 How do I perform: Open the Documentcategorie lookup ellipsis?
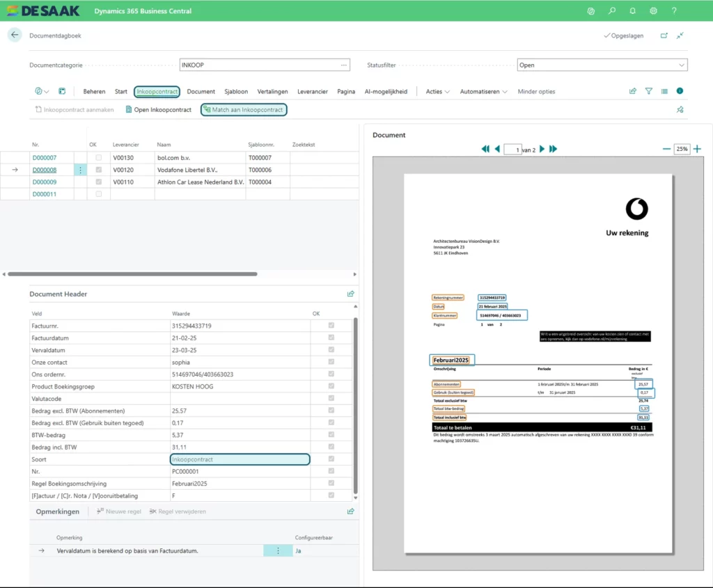tap(344, 65)
